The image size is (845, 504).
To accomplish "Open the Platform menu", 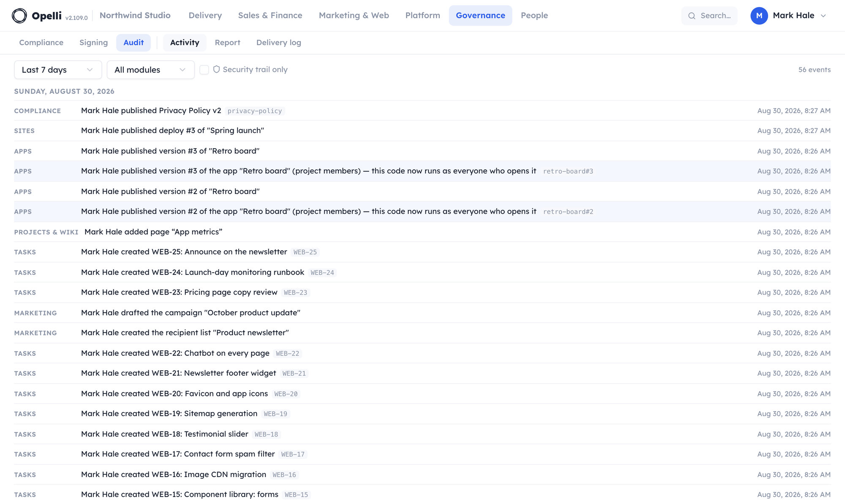I will coord(422,16).
